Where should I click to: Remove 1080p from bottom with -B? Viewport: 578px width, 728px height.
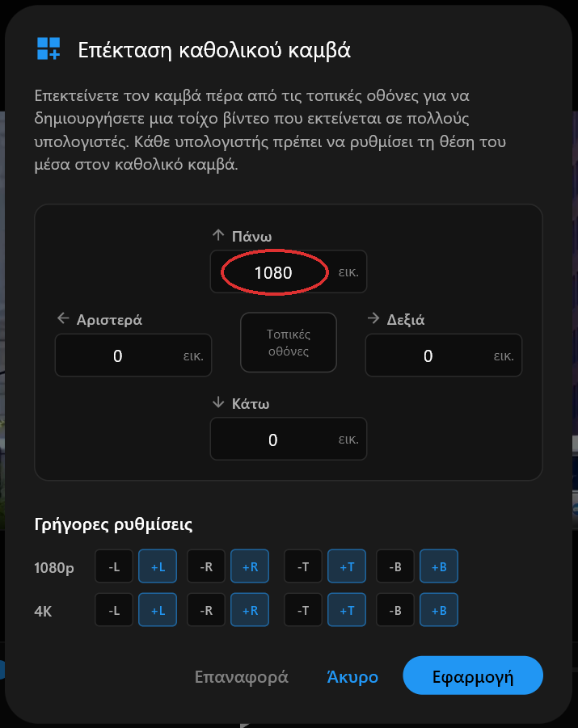point(395,566)
